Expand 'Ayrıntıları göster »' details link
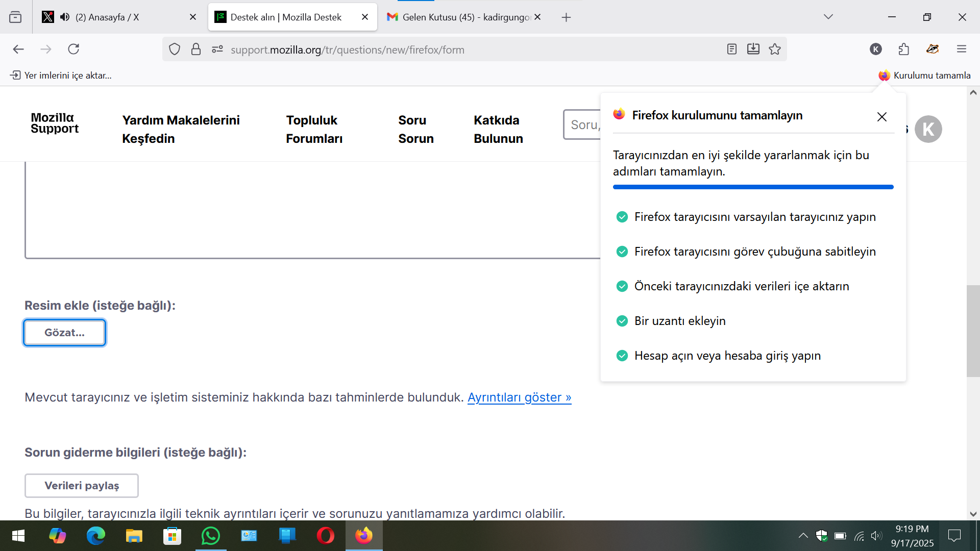980x551 pixels. point(519,397)
